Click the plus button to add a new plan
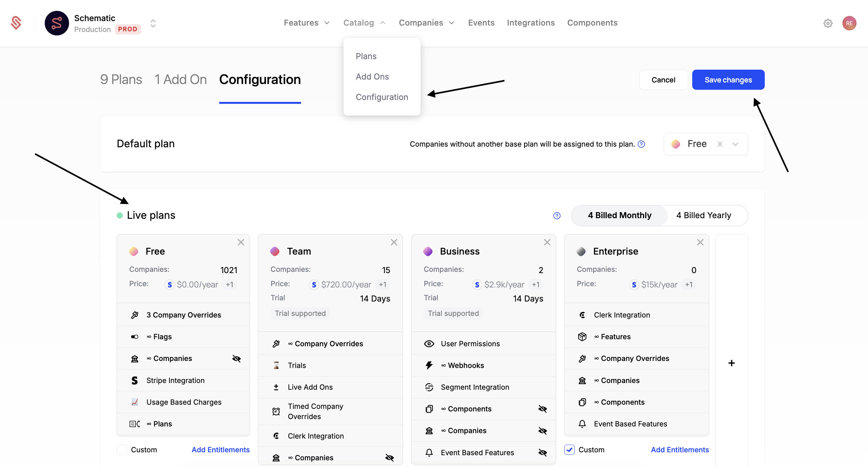This screenshot has width=868, height=467. point(732,363)
